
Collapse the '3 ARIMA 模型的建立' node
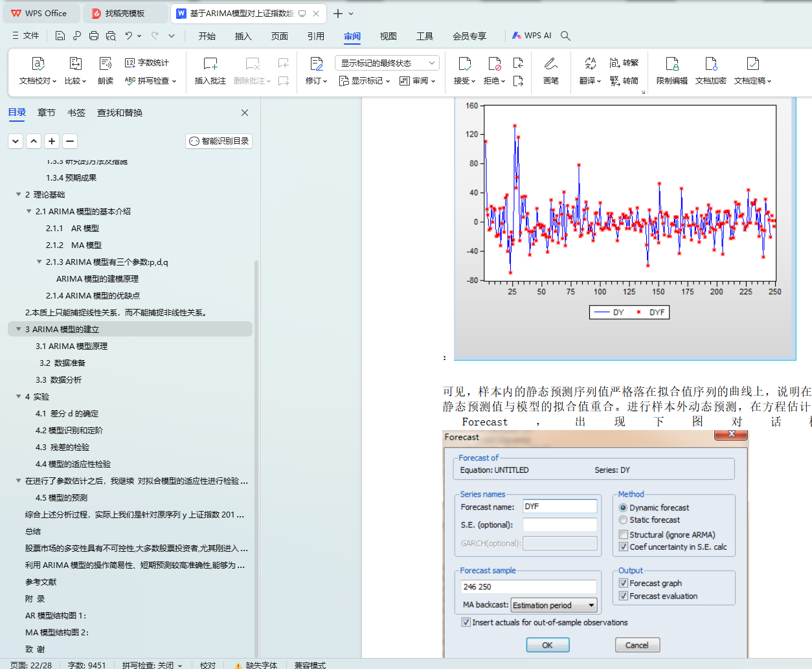(18, 329)
